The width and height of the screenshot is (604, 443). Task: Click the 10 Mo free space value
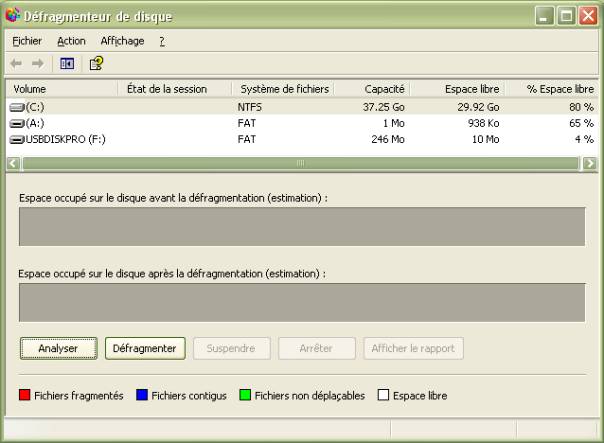[x=486, y=139]
